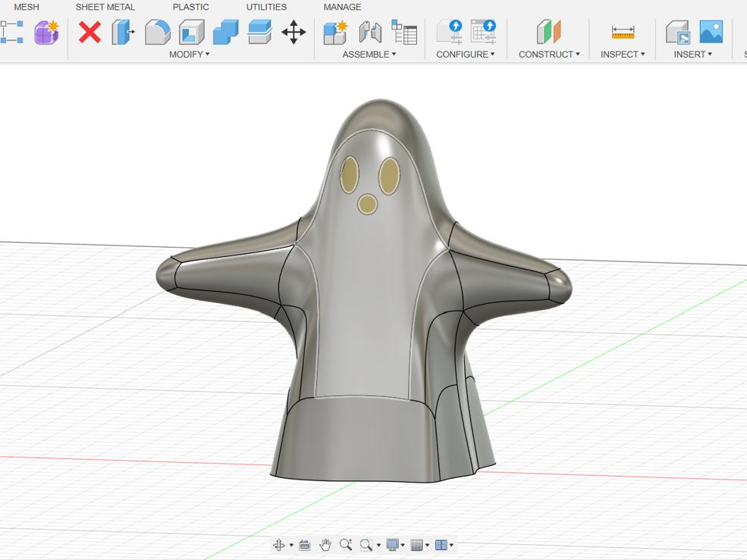
Task: Select the Combine tool
Action: [226, 33]
